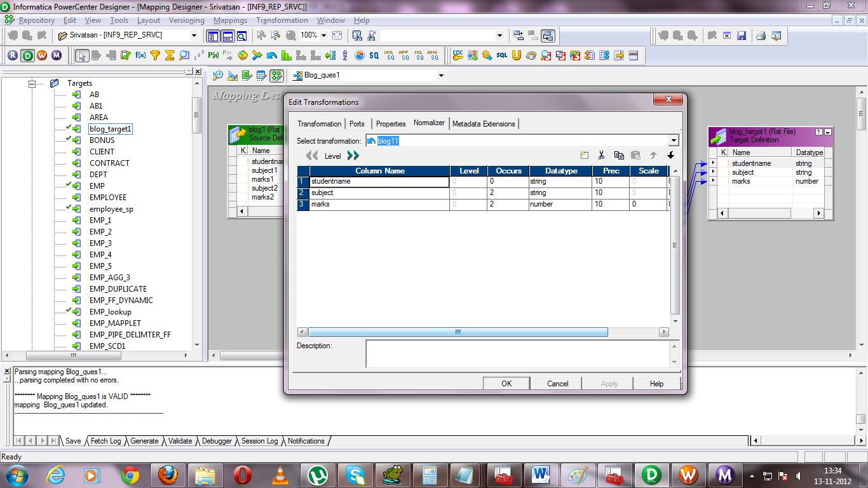The image size is (868, 488).
Task: Collapse the Targets folder in the navigator
Action: click(x=31, y=83)
